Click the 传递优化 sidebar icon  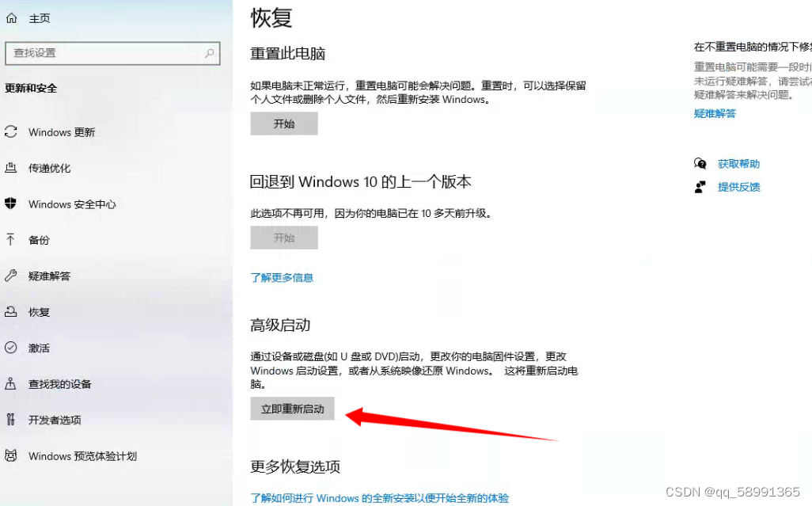point(11,167)
